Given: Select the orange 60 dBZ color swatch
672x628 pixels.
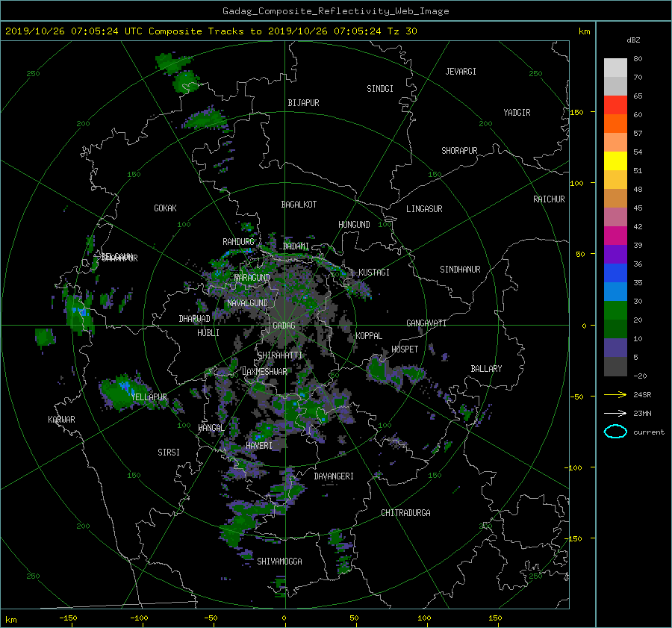Looking at the screenshot, I should pyautogui.click(x=615, y=123).
